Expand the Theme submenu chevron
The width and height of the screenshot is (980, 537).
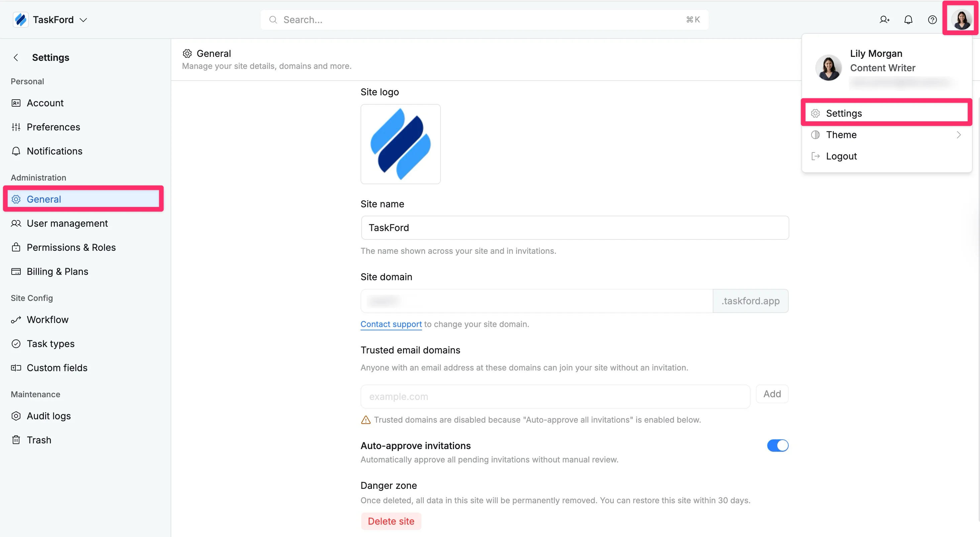(x=958, y=135)
